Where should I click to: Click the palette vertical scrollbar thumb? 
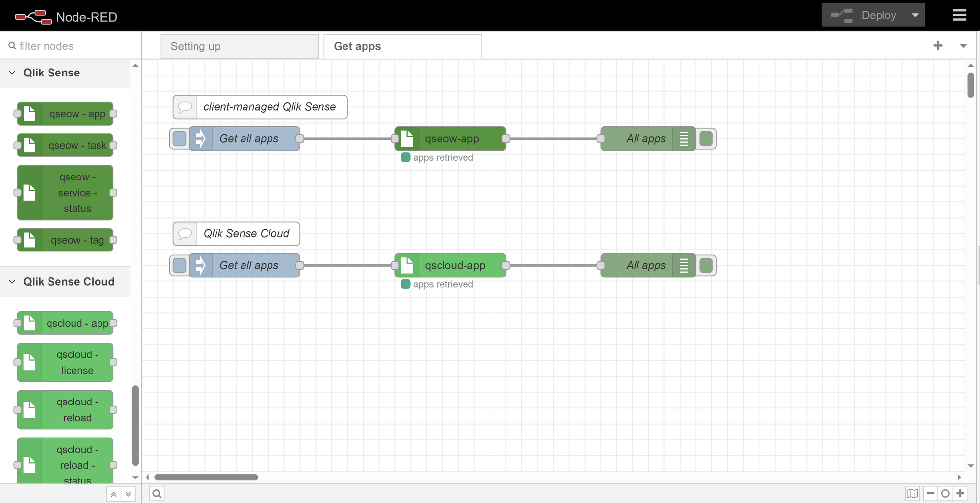point(135,426)
